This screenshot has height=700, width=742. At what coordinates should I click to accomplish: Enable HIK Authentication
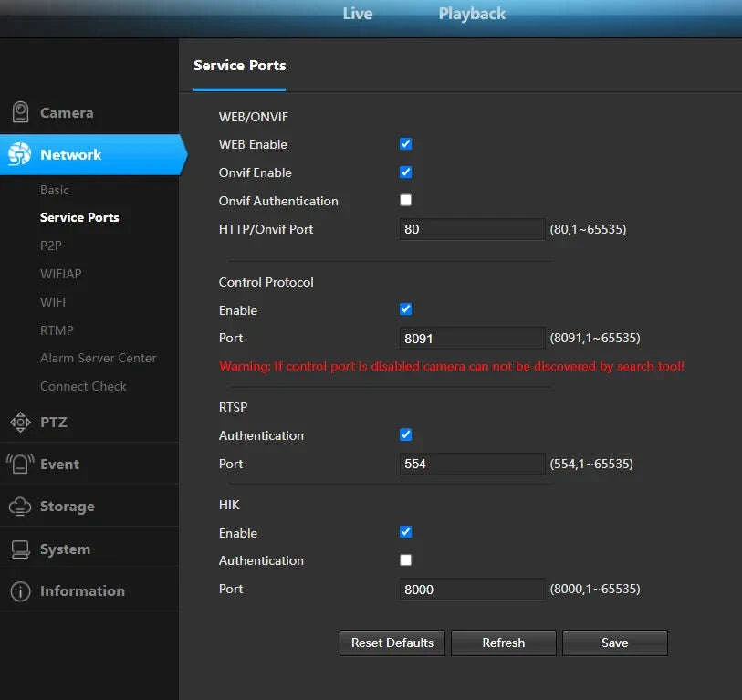click(x=405, y=559)
